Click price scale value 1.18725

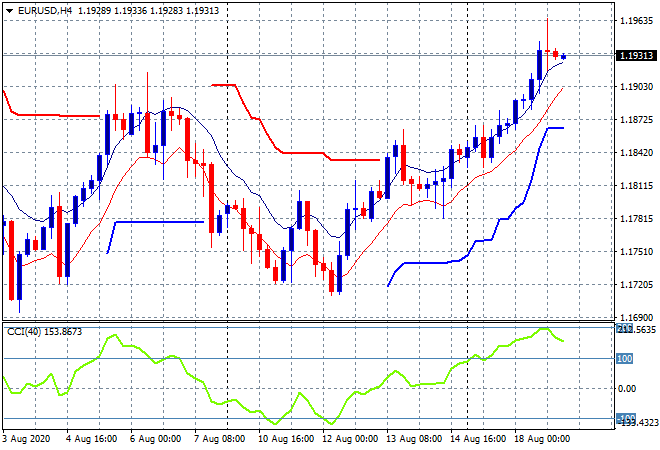[x=636, y=120]
